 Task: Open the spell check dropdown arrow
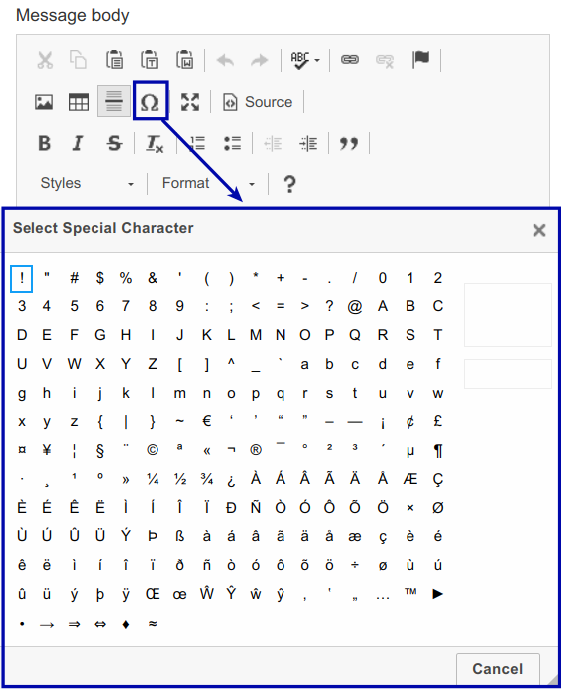[x=317, y=60]
